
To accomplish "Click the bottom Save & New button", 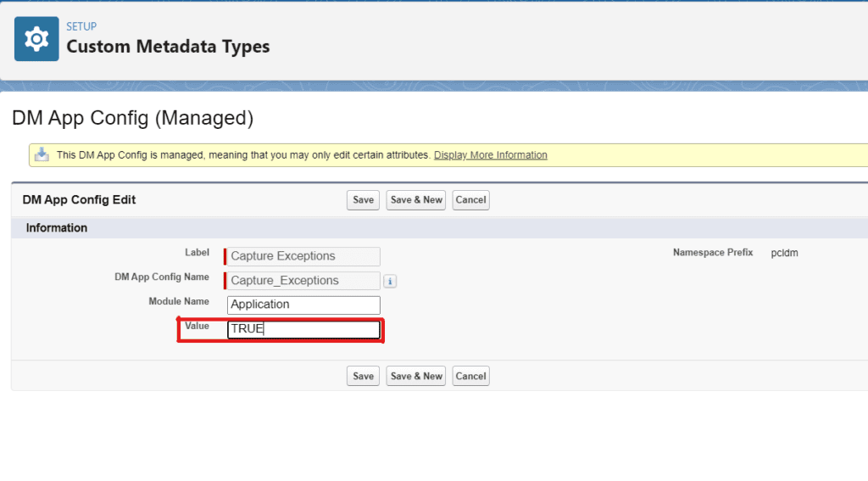I will [416, 377].
